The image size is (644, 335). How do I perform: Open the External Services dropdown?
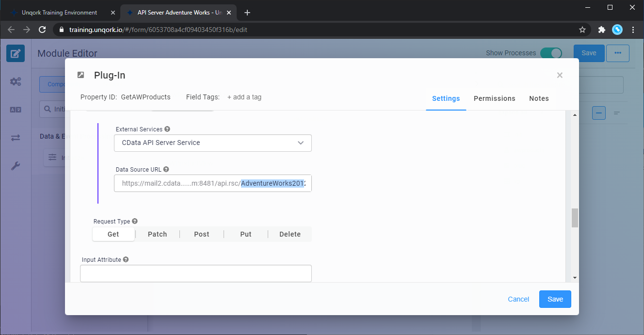pos(213,143)
